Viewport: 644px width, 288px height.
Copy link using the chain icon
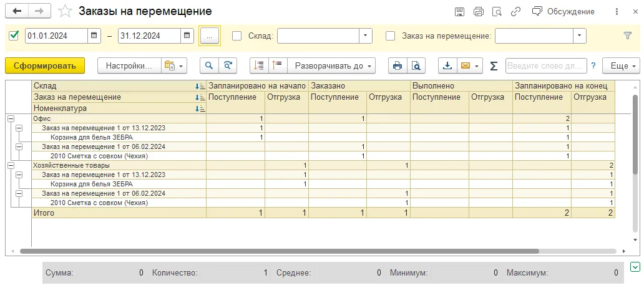coord(515,11)
